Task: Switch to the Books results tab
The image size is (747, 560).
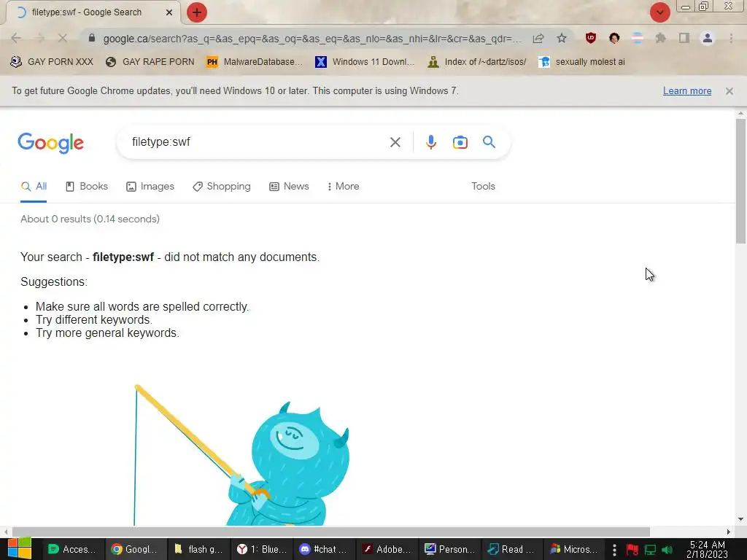Action: coord(86,186)
